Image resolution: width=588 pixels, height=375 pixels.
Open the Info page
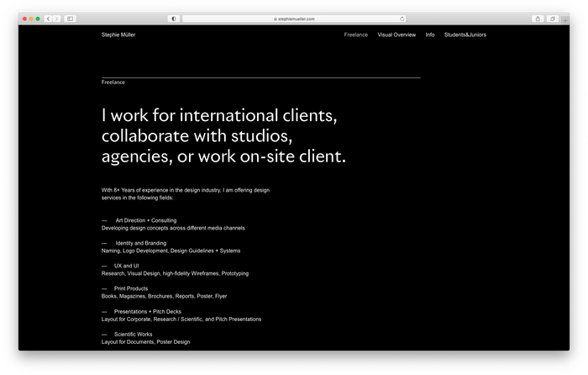pos(430,34)
